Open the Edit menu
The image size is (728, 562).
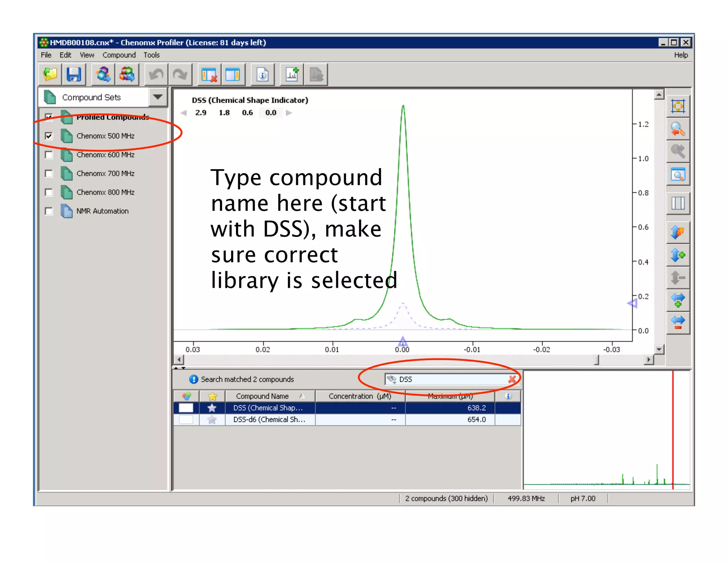point(65,55)
